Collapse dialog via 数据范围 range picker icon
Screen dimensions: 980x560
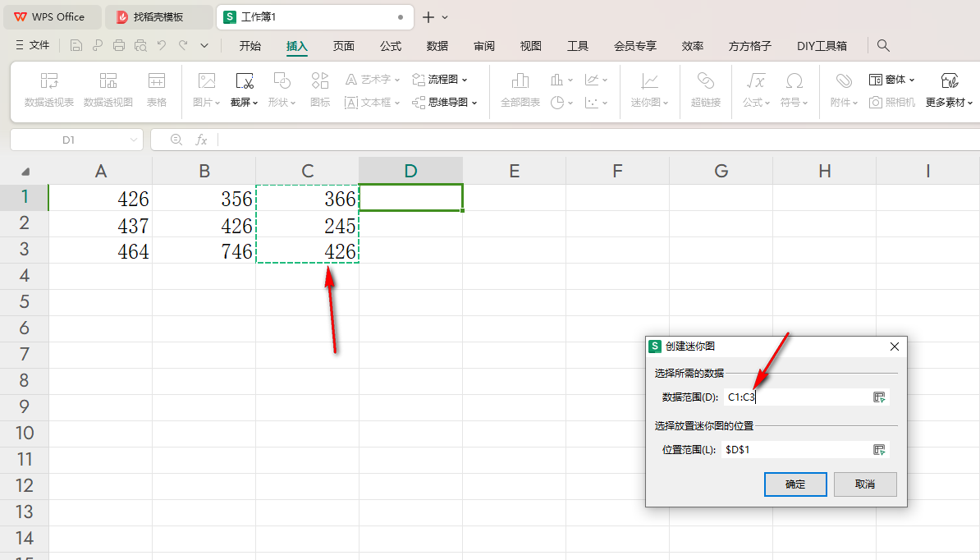(879, 397)
